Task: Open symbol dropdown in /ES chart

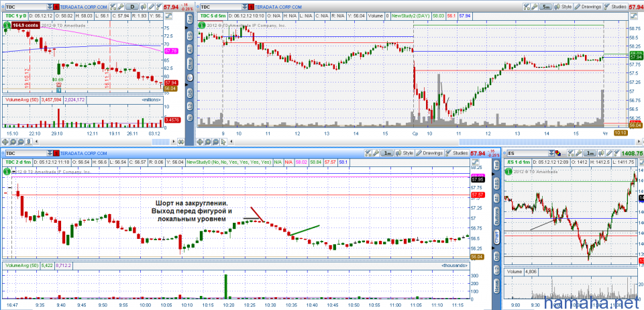Action: click(551, 153)
